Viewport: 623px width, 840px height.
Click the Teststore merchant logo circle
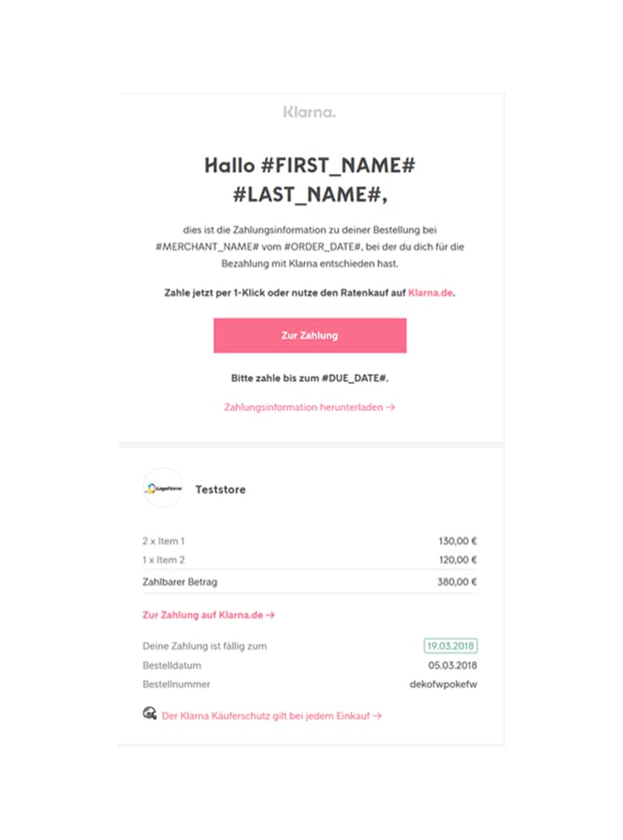pos(161,490)
